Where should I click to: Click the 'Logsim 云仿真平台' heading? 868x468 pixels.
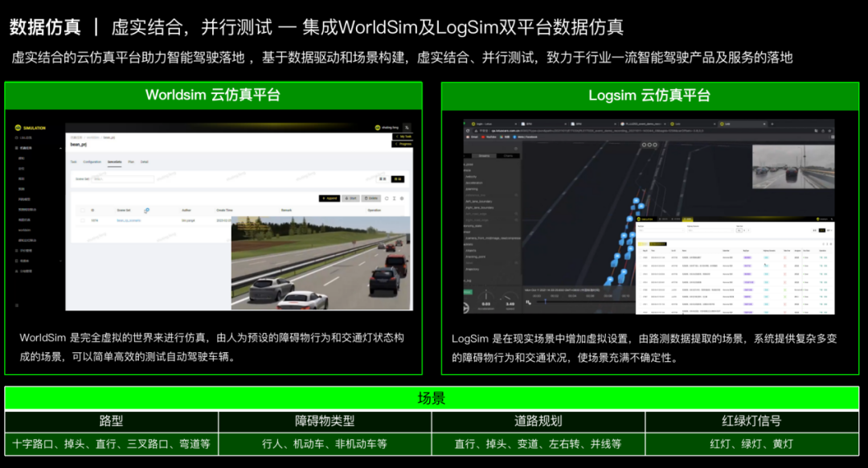point(649,95)
